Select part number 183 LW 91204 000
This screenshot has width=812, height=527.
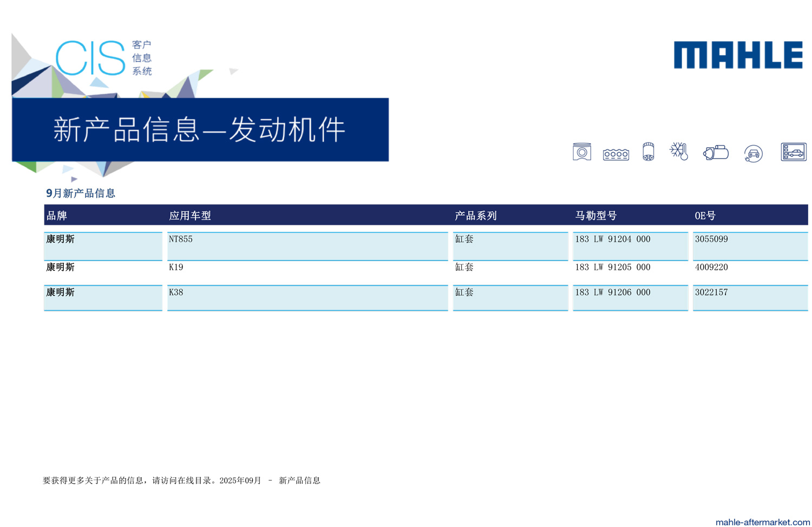click(x=612, y=239)
